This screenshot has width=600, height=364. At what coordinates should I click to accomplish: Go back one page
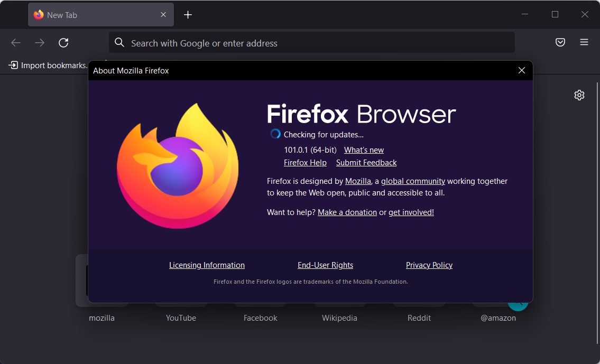16,43
